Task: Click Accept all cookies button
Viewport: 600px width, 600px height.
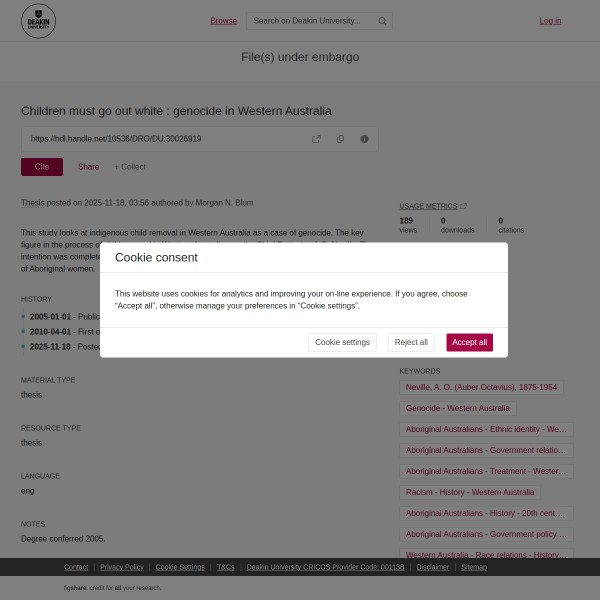Action: (x=470, y=342)
